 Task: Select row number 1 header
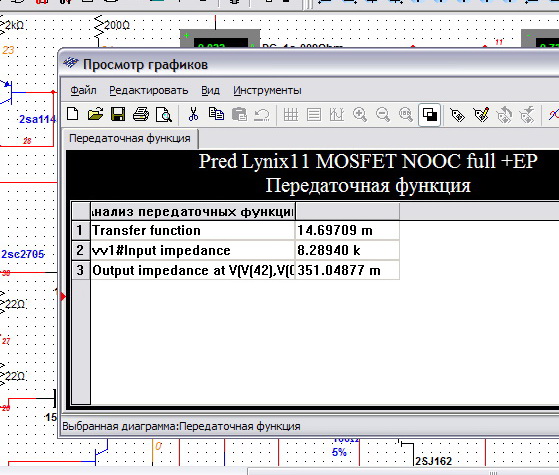(80, 230)
